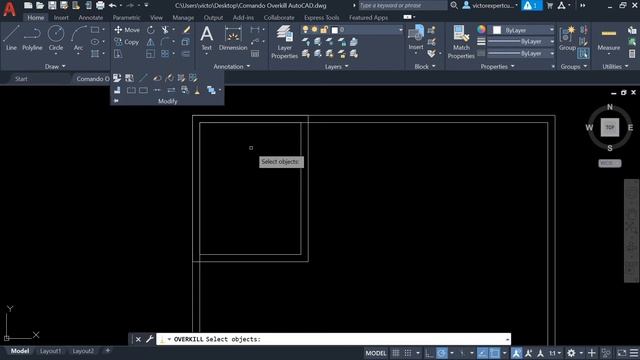Screen dimensions: 640x360
Task: Expand the Properties panel
Action: tap(497, 66)
